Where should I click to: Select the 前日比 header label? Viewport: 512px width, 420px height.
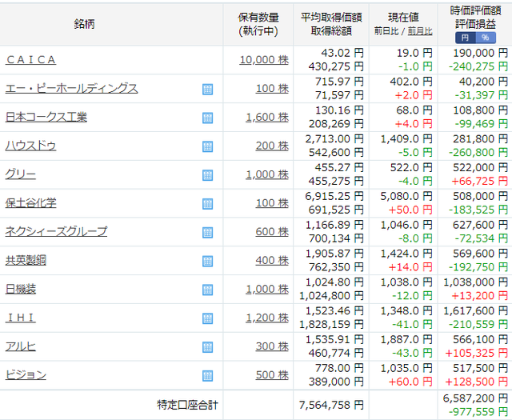pos(386,31)
